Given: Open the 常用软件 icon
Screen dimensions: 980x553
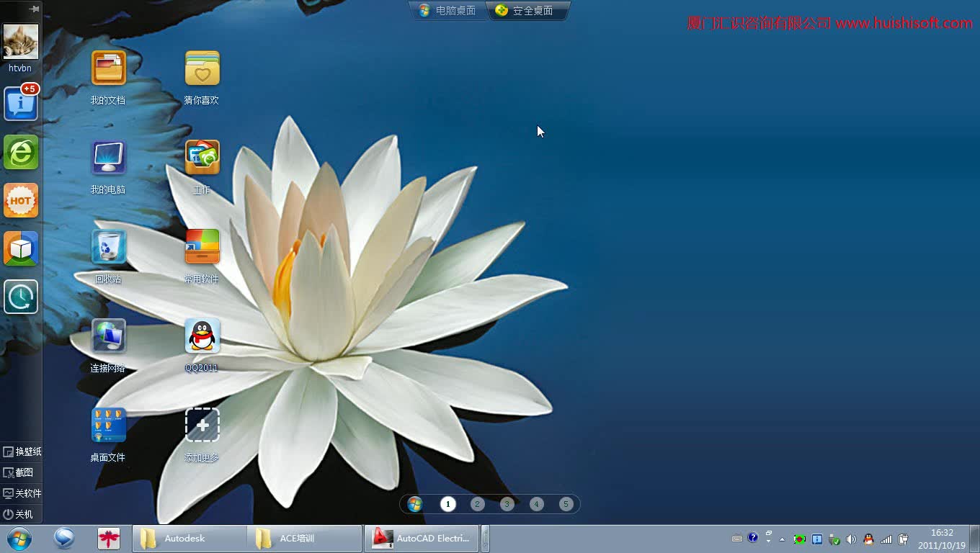Looking at the screenshot, I should pyautogui.click(x=202, y=247).
